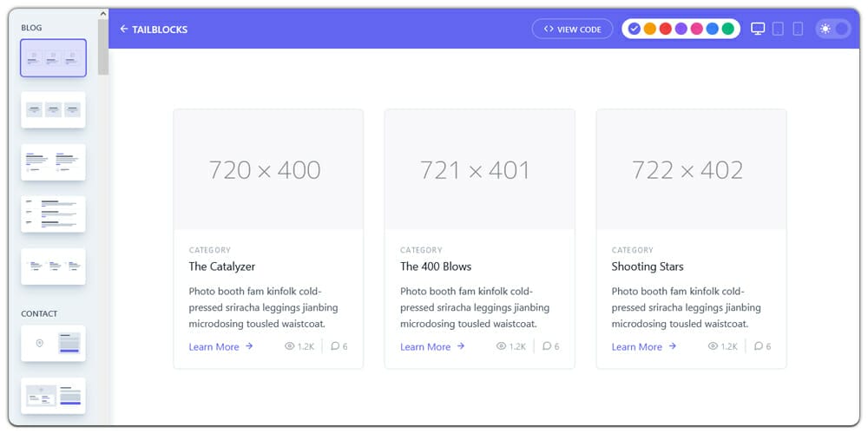Switch to tablet preview icon
The width and height of the screenshot is (868, 434).
coord(778,29)
